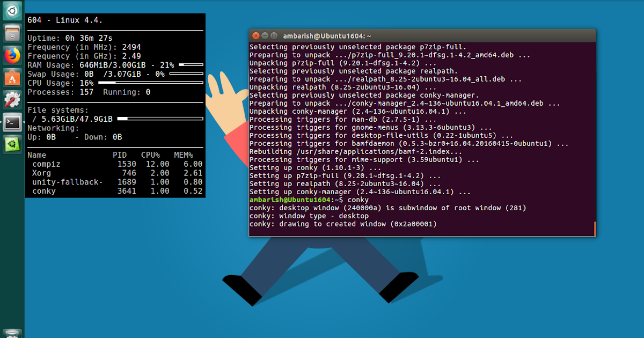Launch Firefox from the launcher
The image size is (644, 338).
click(x=11, y=55)
